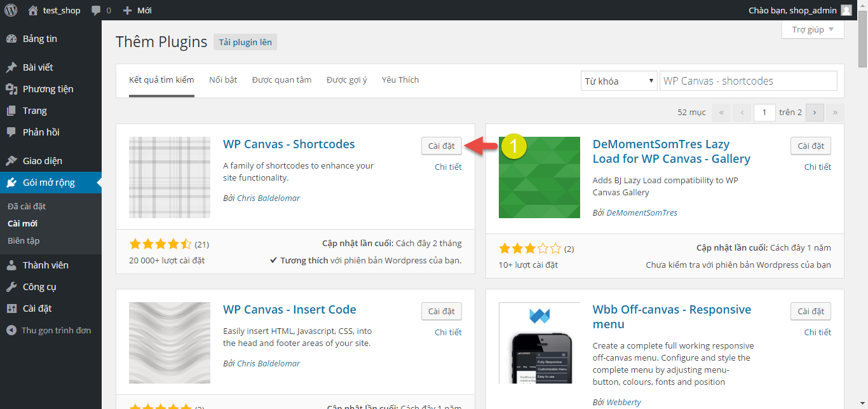Install Wbb Off-canvas Responsive menu plugin

811,311
